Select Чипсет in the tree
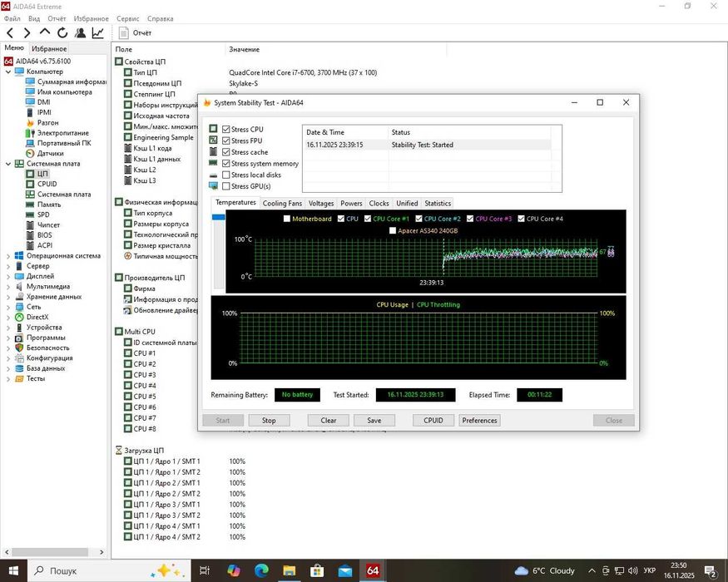This screenshot has height=582, width=728. [x=43, y=224]
